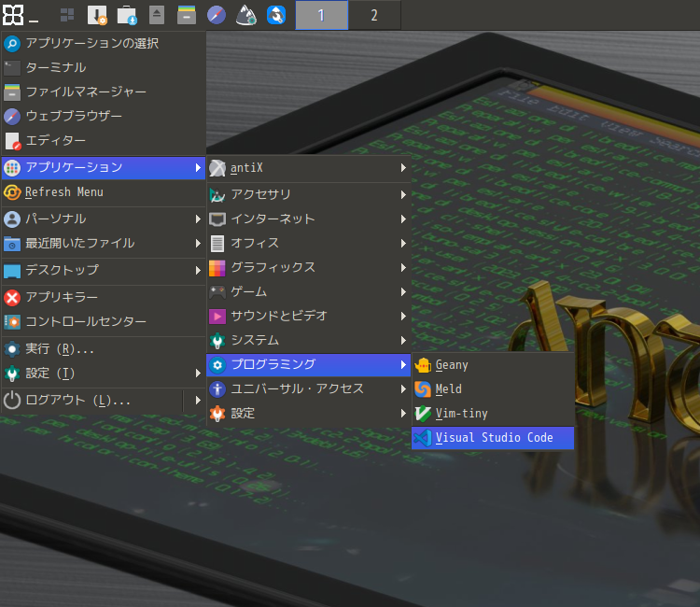This screenshot has width=700, height=607.
Task: Launch エディター from the menu
Action: 104,141
